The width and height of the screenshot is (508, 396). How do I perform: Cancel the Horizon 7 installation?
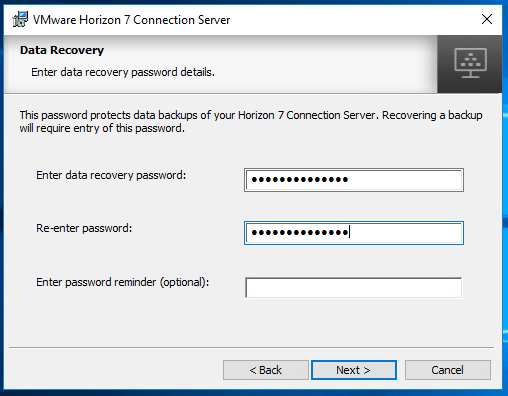(448, 370)
